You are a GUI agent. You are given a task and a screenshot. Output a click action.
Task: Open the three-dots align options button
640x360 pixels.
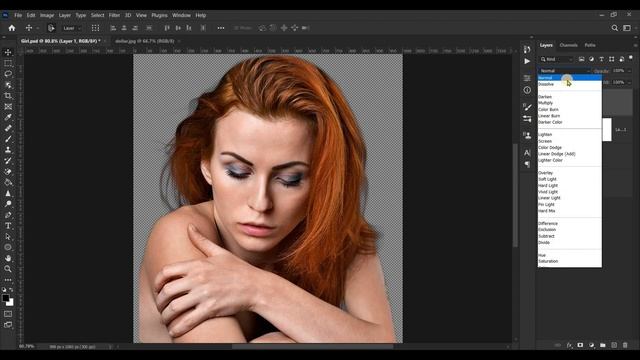tap(221, 28)
